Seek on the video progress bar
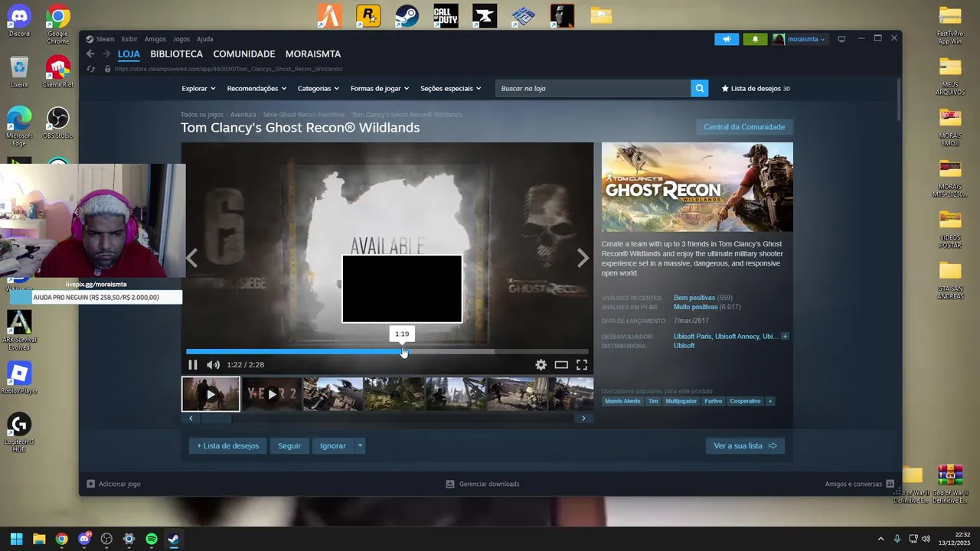This screenshot has width=980, height=551. pyautogui.click(x=387, y=352)
